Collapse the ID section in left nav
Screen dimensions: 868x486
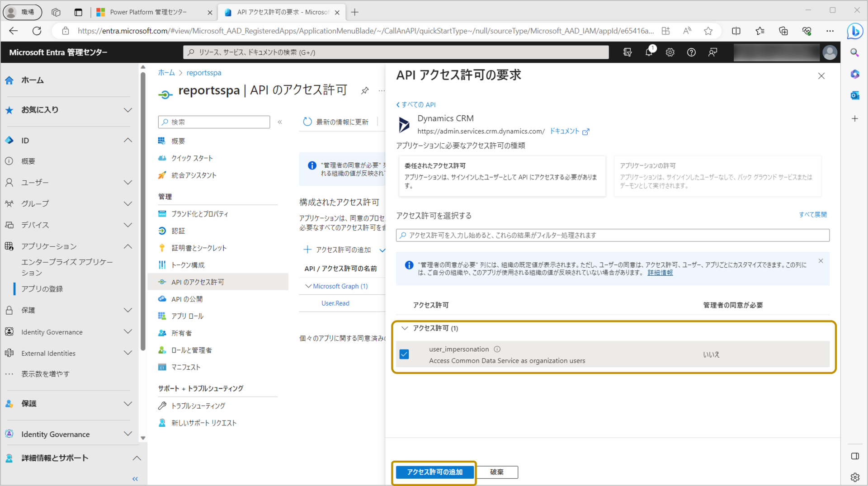point(128,141)
